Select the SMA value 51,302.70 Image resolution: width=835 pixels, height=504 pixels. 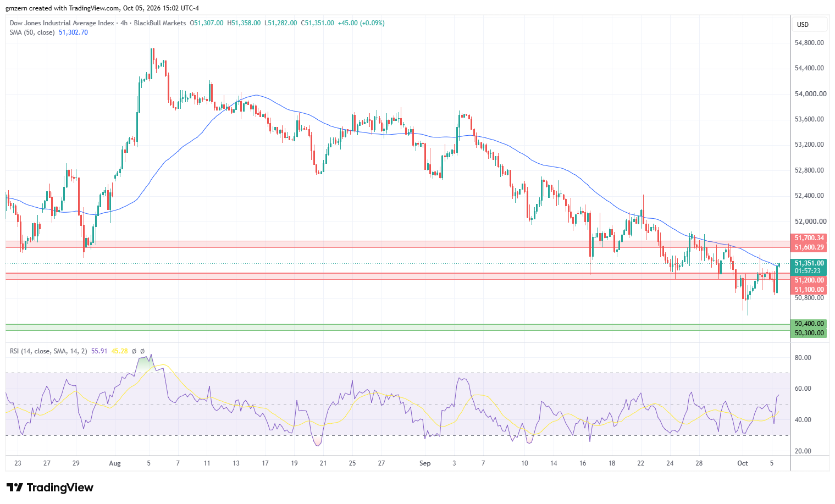coord(73,32)
